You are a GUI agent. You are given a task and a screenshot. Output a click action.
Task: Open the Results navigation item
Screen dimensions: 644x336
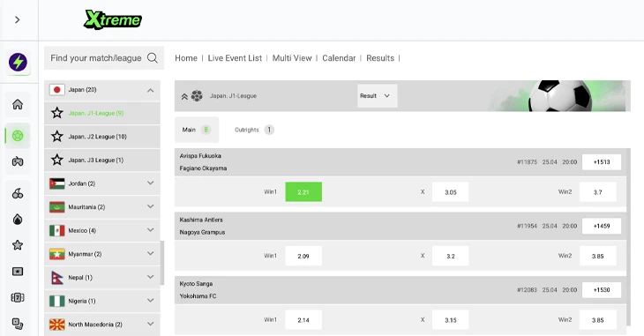(x=380, y=58)
